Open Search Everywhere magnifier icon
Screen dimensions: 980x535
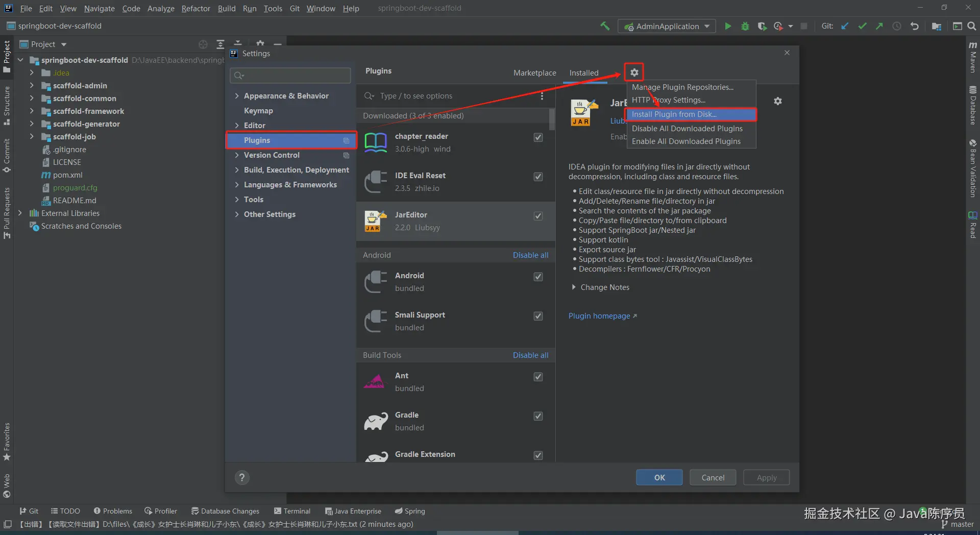[972, 26]
